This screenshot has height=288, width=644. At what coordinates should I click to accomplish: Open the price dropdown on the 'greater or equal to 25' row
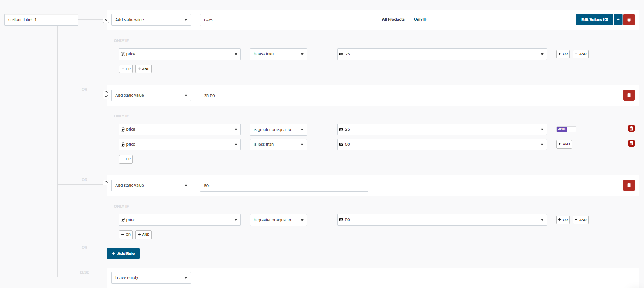tap(180, 129)
